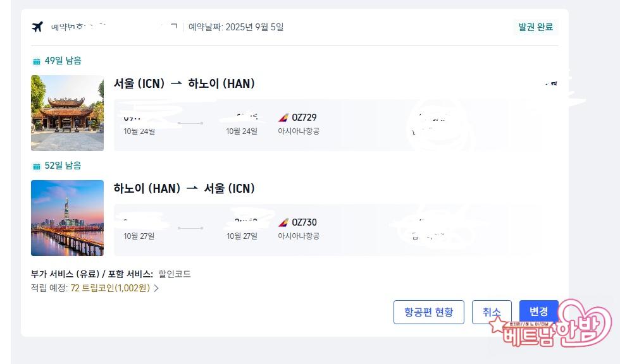
Task: Select flight number OZ730
Action: [304, 222]
